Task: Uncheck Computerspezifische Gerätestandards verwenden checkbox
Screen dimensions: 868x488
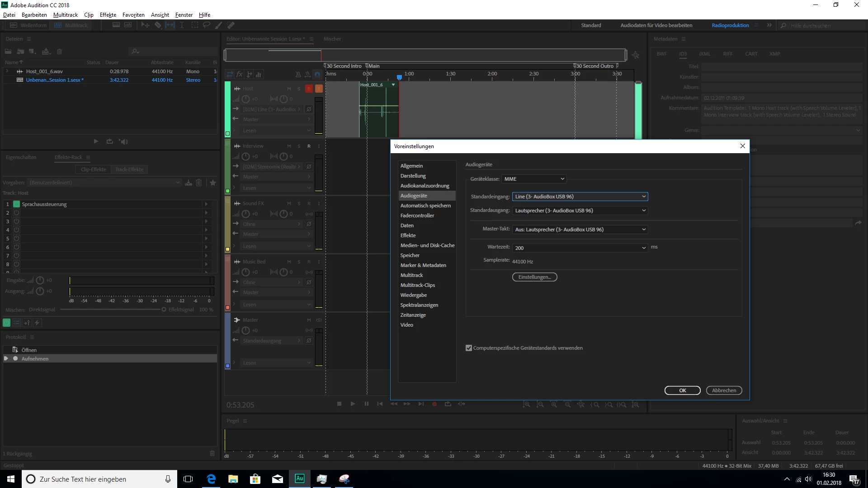Action: click(469, 348)
